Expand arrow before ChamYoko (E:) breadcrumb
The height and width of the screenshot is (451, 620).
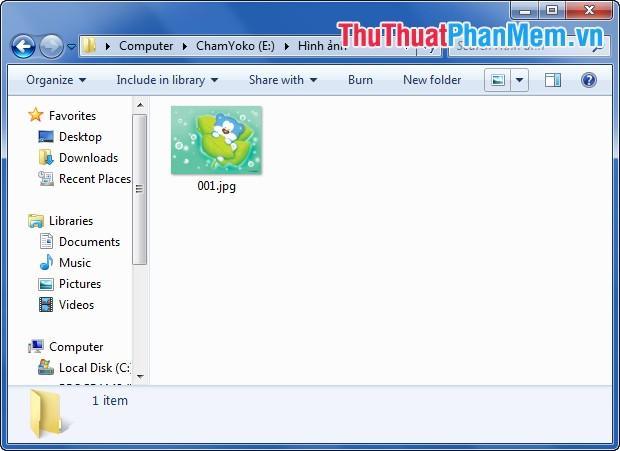[x=185, y=46]
